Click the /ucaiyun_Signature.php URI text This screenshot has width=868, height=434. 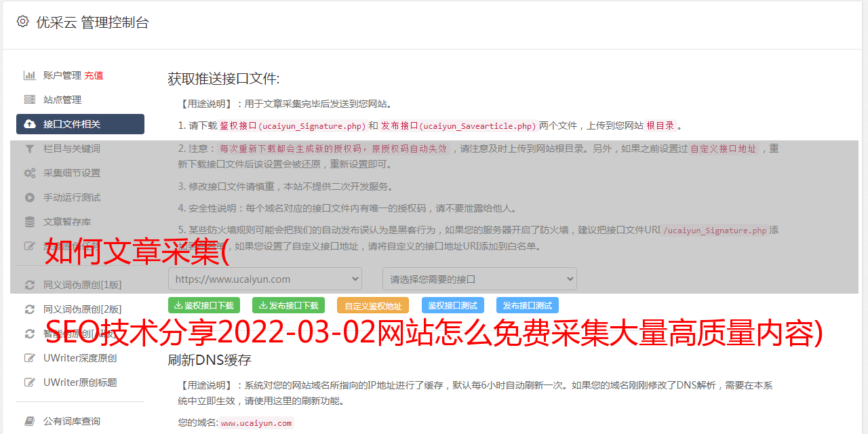click(715, 231)
